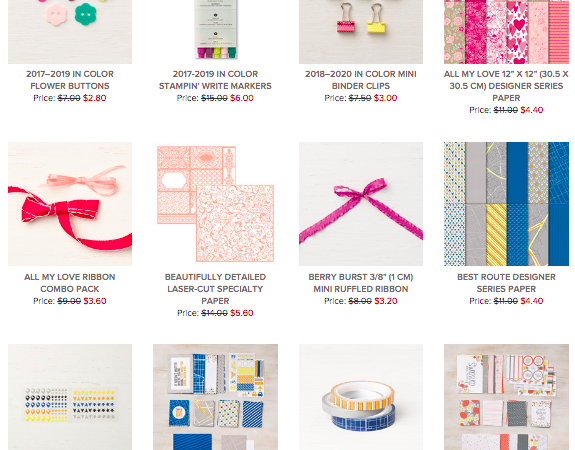Select the blue memories cards kit thumbnail
This screenshot has height=450, width=575.
point(215,397)
